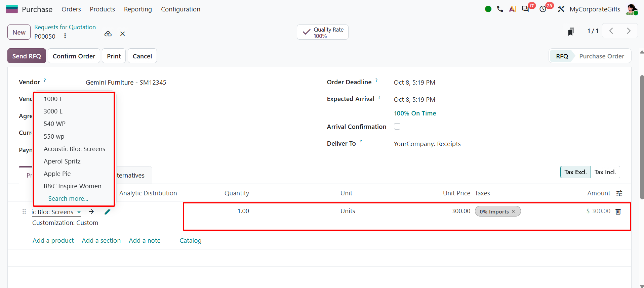644x288 pixels.
Task: Open the activities clock icon
Action: [x=543, y=9]
